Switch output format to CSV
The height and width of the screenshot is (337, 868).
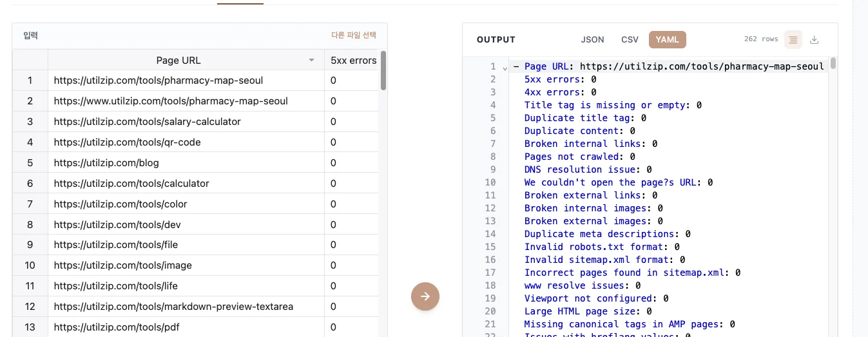click(x=630, y=39)
